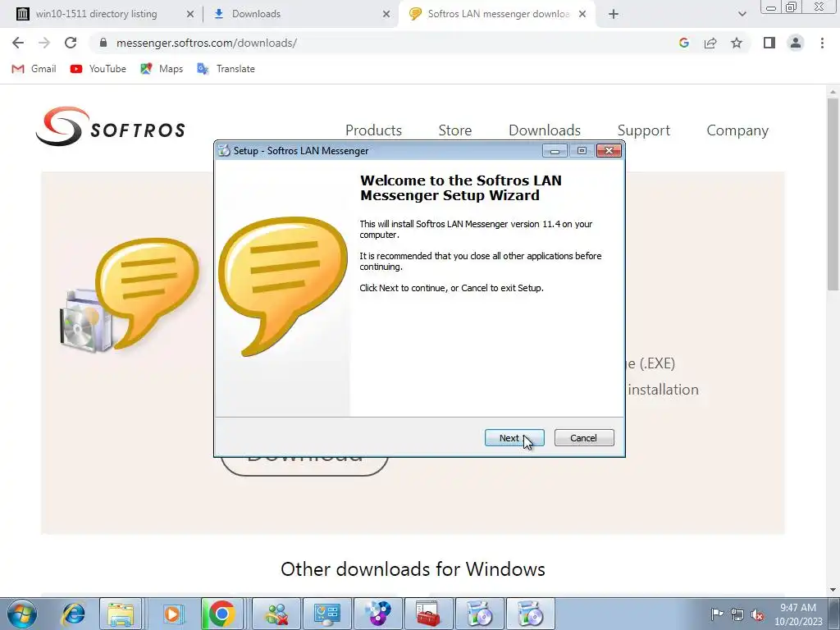Switch to Chrome in taskbar

click(221, 614)
